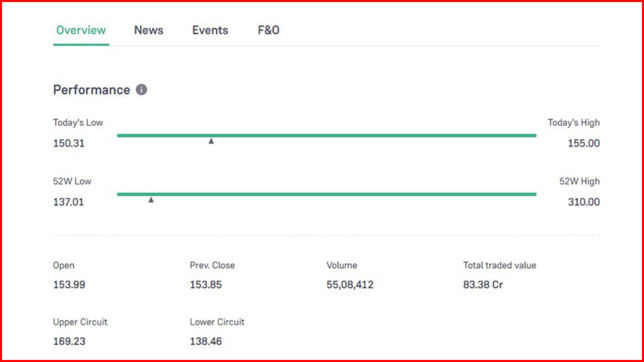The image size is (644, 362).
Task: Select Today's High value 155.00
Action: 584,143
